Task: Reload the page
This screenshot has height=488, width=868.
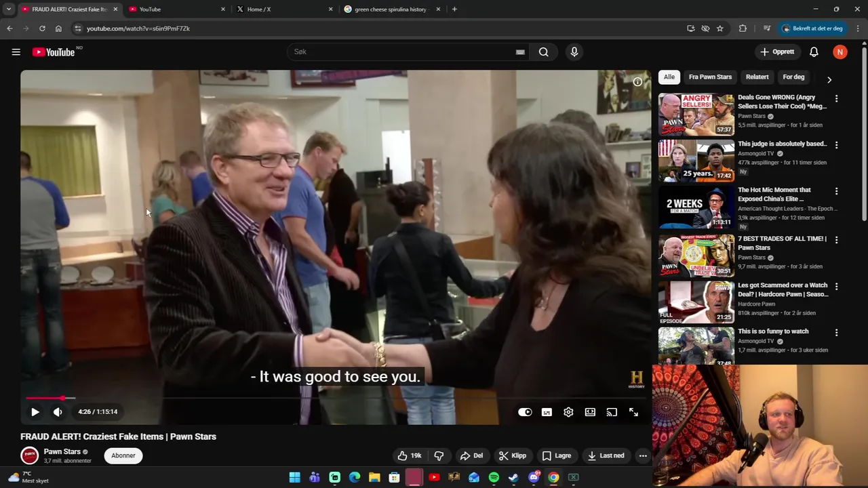Action: (x=42, y=28)
